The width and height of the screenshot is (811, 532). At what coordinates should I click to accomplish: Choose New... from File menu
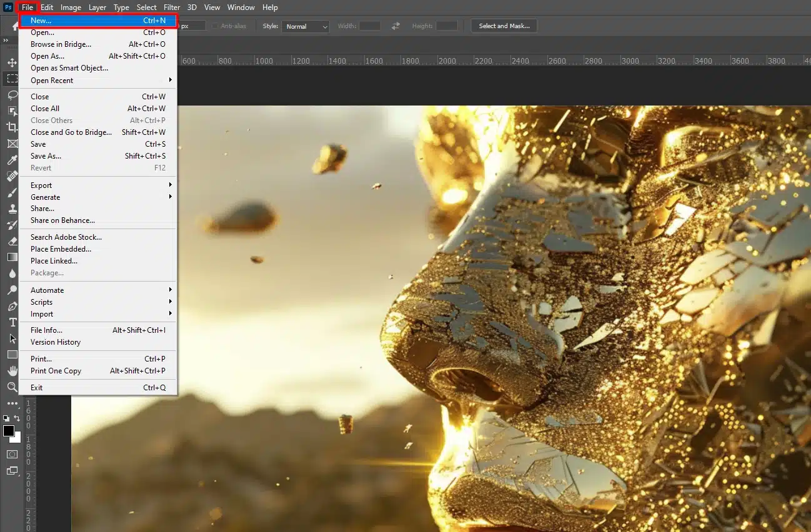point(98,21)
